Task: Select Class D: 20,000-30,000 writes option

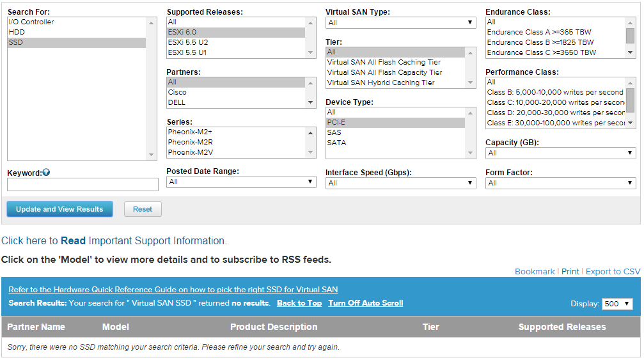Action: [555, 113]
